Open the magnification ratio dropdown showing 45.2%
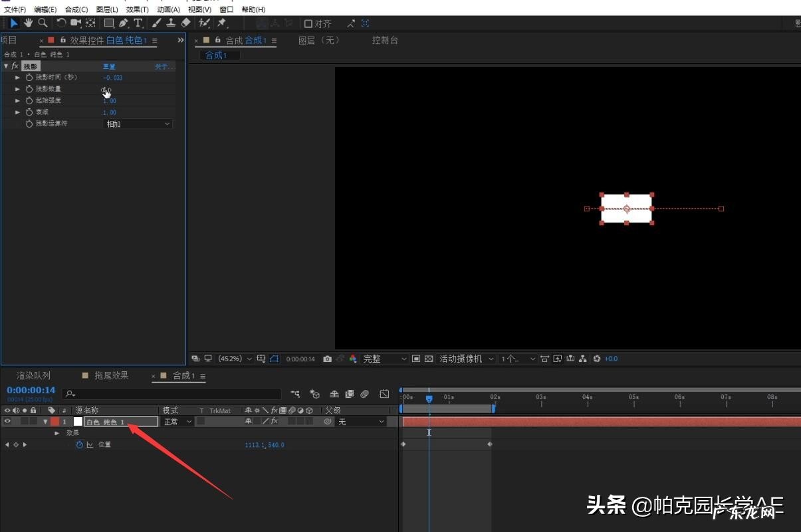 tap(231, 359)
